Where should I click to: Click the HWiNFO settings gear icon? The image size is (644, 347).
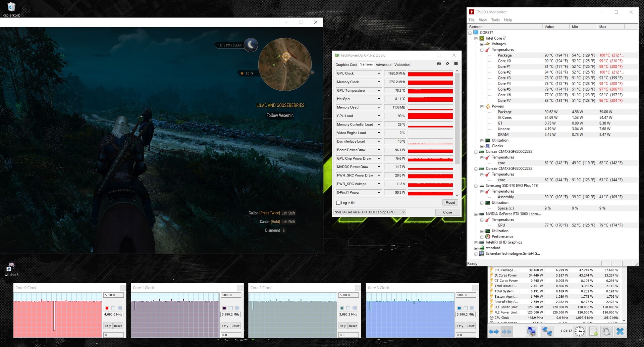(x=606, y=332)
